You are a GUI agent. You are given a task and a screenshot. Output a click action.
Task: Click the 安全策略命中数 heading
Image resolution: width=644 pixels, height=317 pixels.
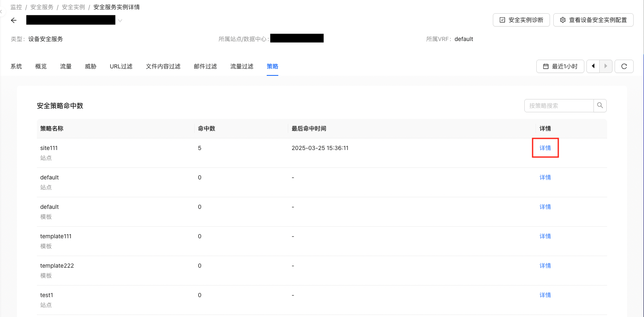pyautogui.click(x=60, y=106)
